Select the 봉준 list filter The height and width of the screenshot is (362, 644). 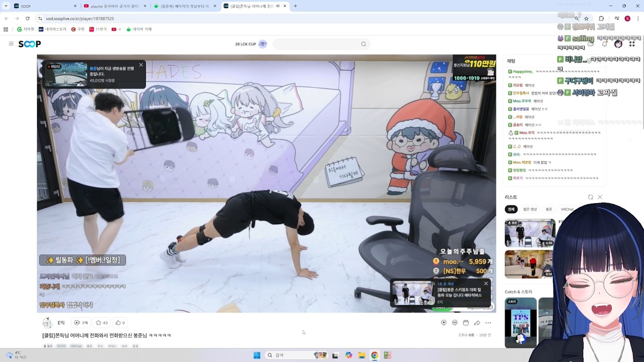click(549, 209)
